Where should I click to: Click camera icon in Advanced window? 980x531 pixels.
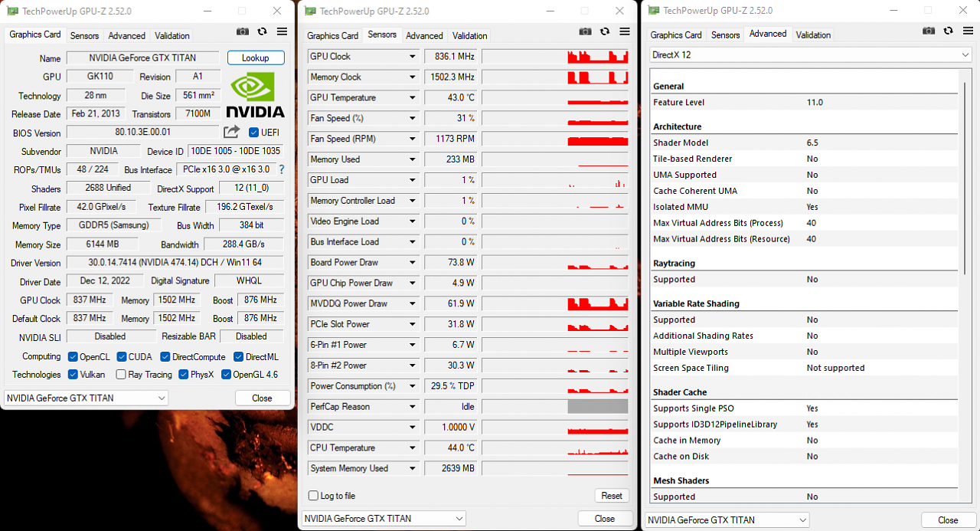coord(929,31)
